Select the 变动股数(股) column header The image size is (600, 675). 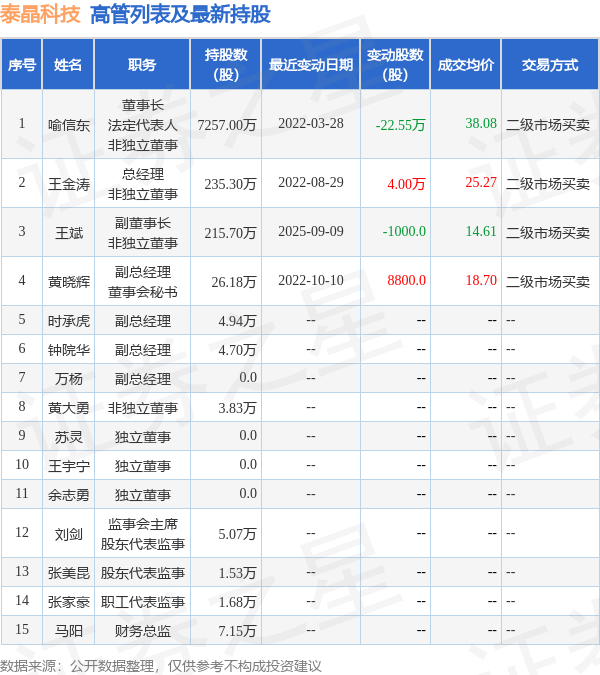[395, 65]
